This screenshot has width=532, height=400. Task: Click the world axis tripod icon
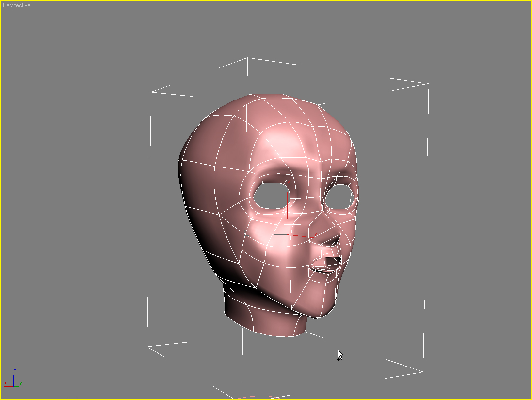(x=13, y=379)
